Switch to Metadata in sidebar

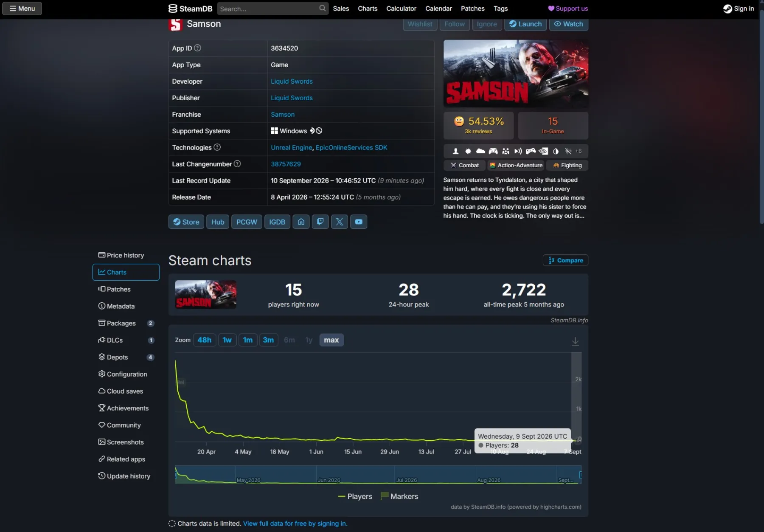[x=126, y=306]
